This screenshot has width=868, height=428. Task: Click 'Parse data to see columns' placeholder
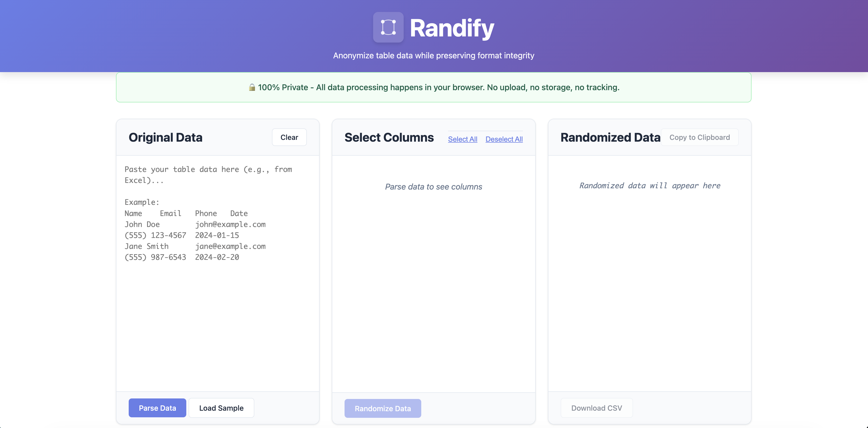coord(434,186)
